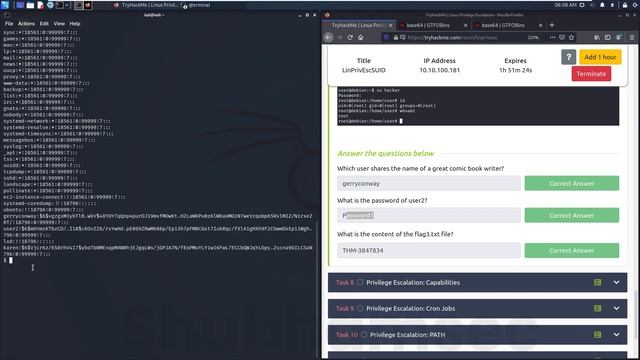The height and width of the screenshot is (360, 640).
Task: Reload the page in Firefox
Action: tap(350, 37)
